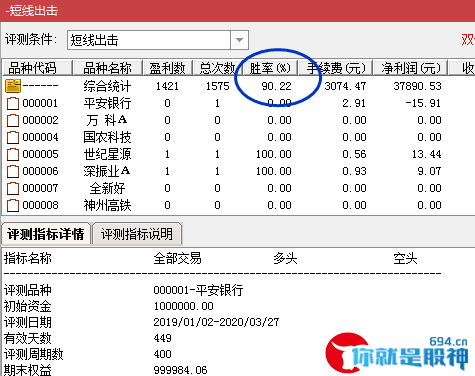Switch to the 评测指标说明 tab
The height and width of the screenshot is (376, 475).
[137, 234]
